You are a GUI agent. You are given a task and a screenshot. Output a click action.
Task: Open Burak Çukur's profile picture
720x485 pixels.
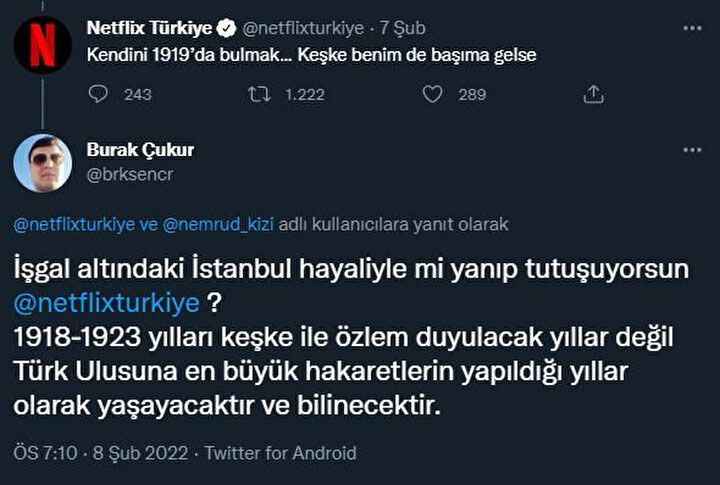[42, 162]
